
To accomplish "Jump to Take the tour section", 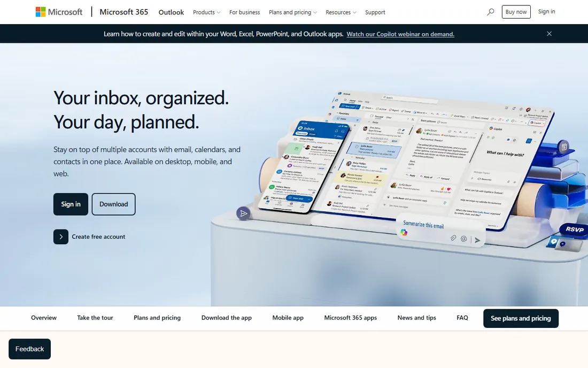I will click(95, 318).
